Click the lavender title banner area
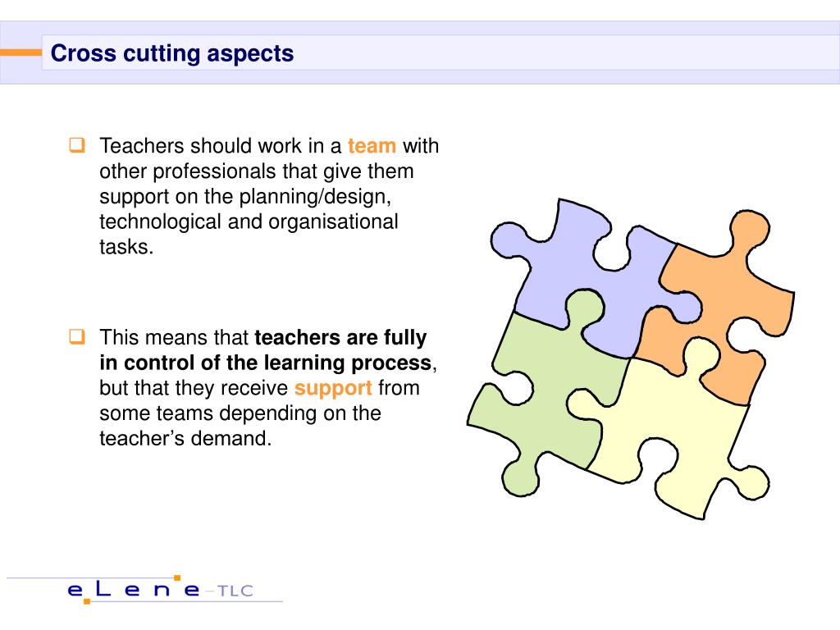The width and height of the screenshot is (840, 630). [x=420, y=52]
